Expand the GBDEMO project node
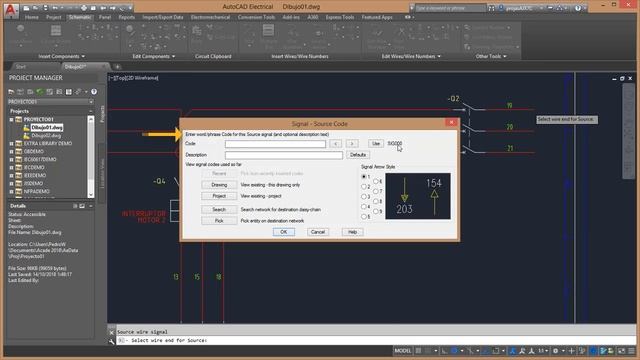 pos(11,151)
